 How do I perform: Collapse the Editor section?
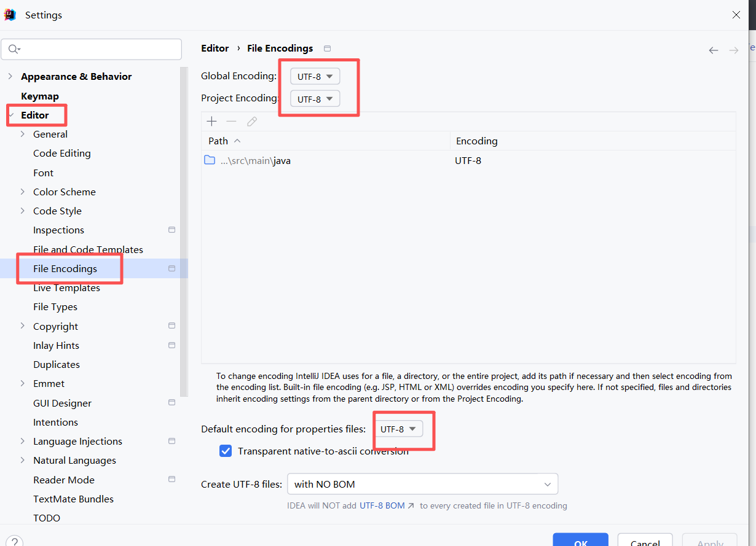coord(10,115)
